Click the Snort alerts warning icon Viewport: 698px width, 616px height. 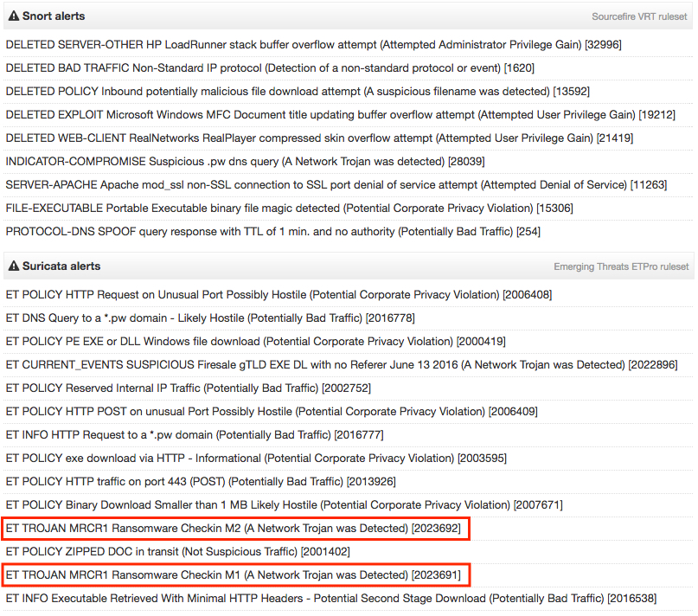click(14, 16)
